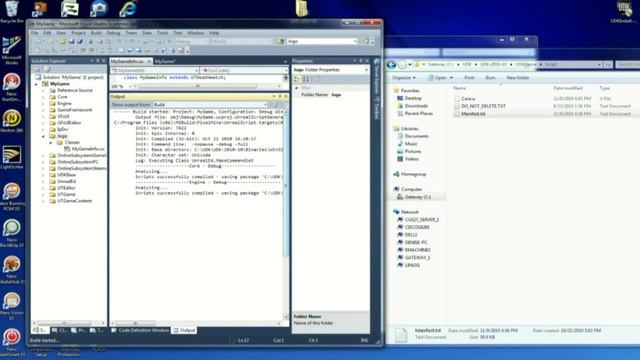Close the Output panel

point(286,96)
